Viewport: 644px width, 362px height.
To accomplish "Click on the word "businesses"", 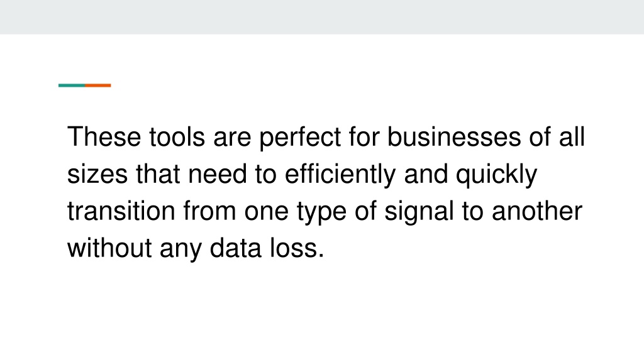I will click(x=454, y=136).
